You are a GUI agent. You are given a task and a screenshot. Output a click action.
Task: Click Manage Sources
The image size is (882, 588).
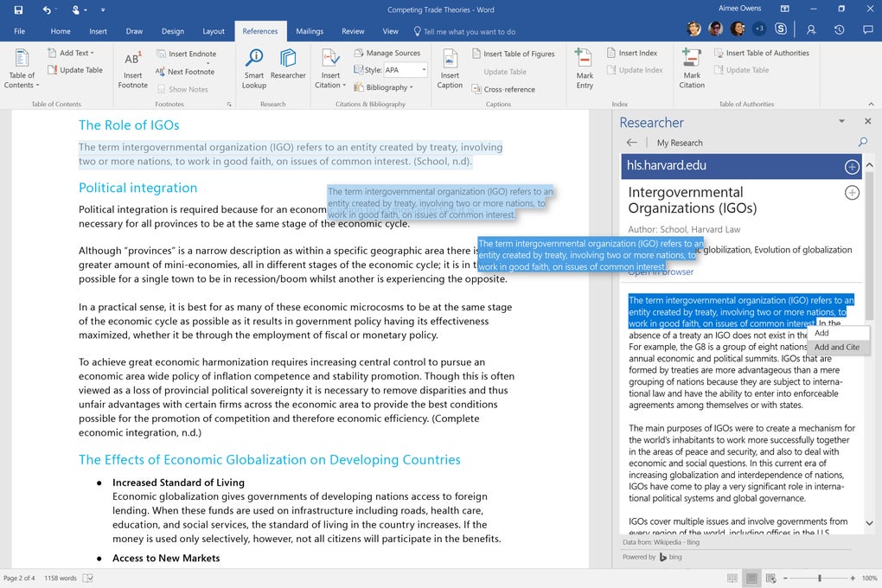tap(387, 53)
